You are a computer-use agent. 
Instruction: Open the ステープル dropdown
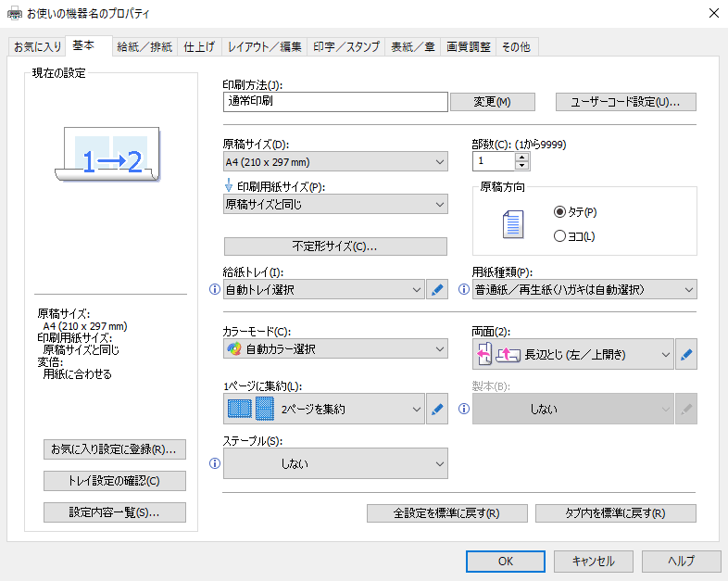335,463
